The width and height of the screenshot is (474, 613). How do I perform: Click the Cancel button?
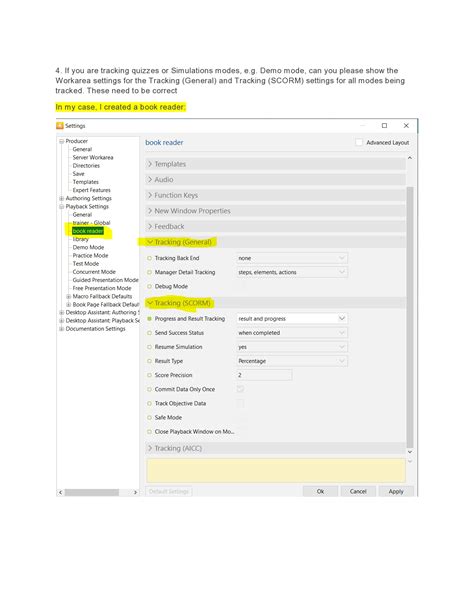coord(358,491)
